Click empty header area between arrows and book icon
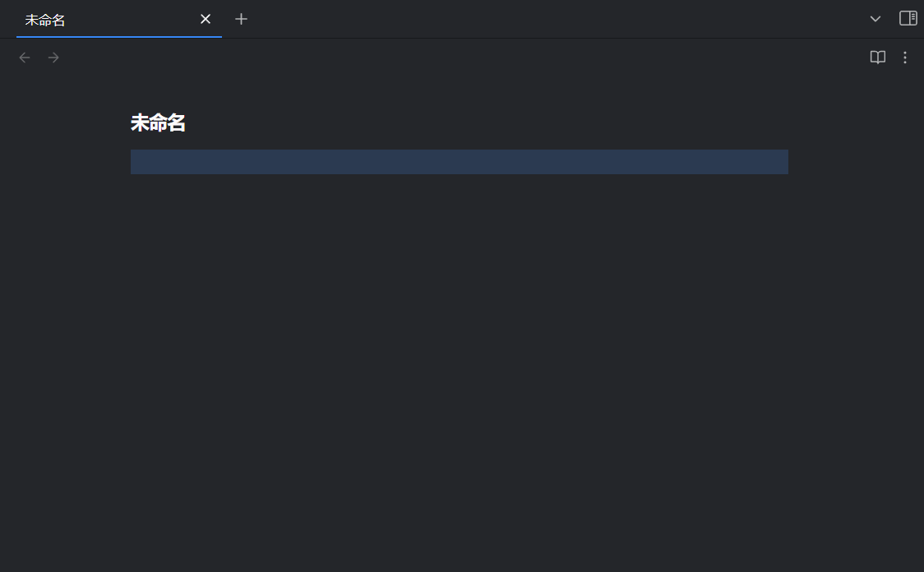Screen dimensions: 924x572 460,58
